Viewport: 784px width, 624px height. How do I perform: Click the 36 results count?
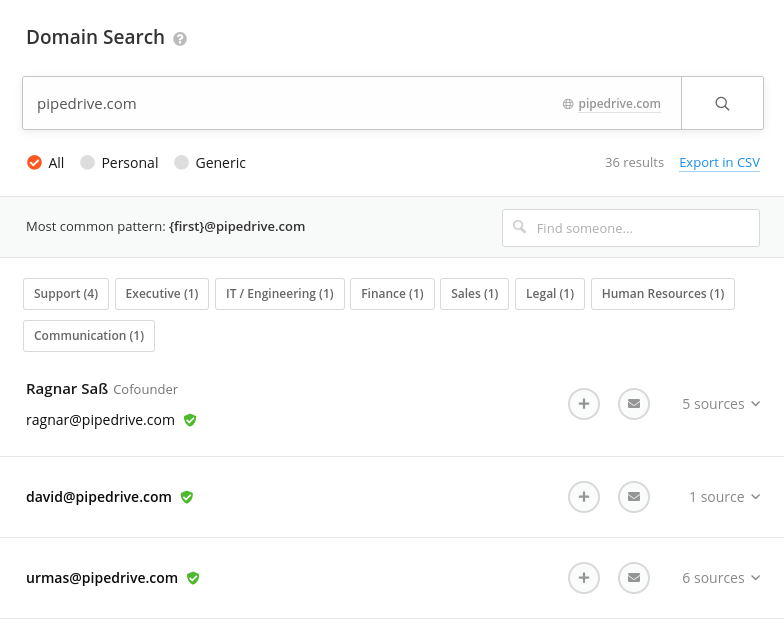click(x=634, y=162)
